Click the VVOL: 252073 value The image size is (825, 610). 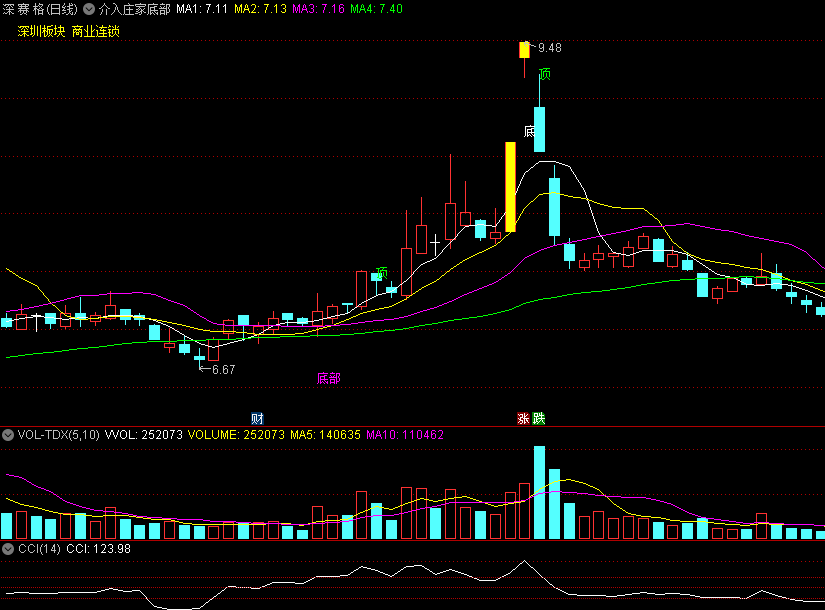144,435
